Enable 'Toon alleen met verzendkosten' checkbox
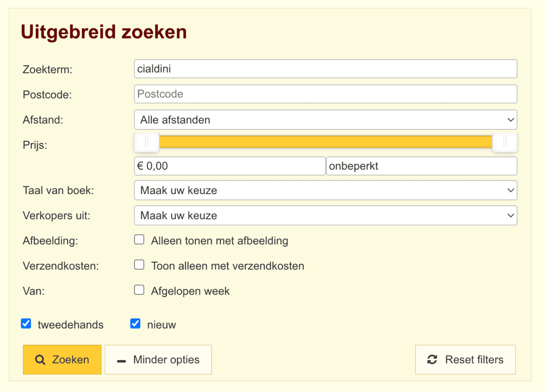This screenshot has height=392, width=545. (139, 265)
